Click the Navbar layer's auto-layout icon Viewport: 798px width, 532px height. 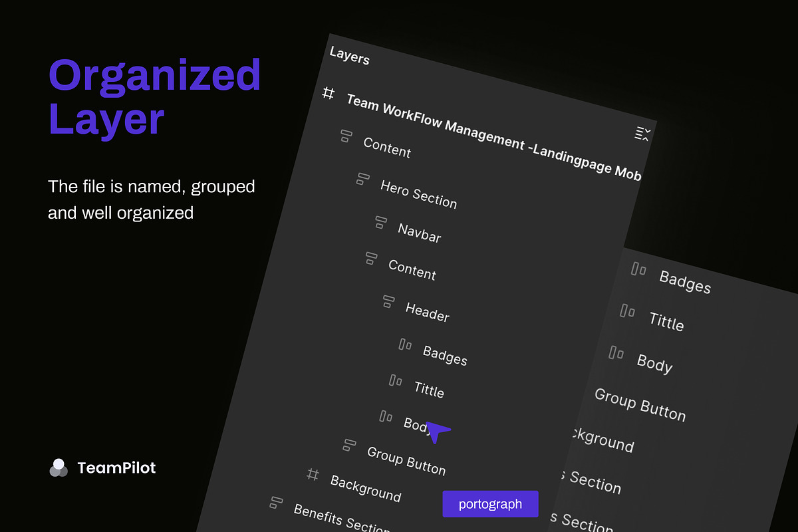[x=380, y=222]
